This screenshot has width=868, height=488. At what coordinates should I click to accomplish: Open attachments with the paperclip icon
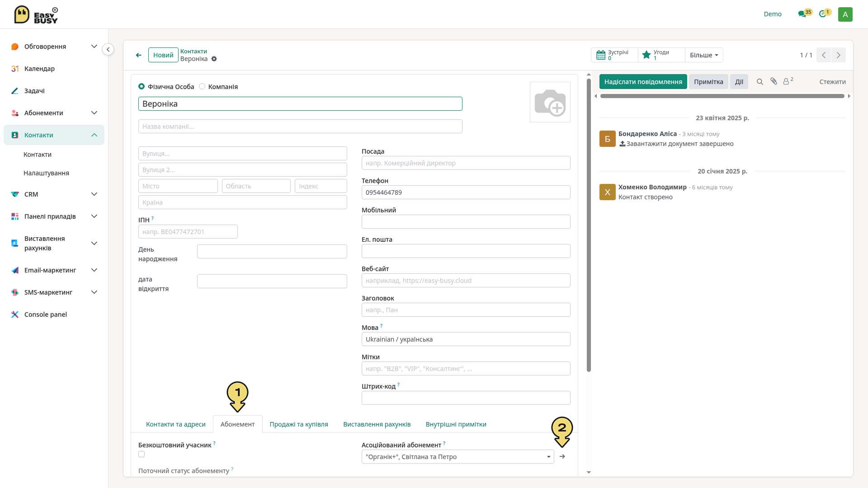tap(774, 81)
